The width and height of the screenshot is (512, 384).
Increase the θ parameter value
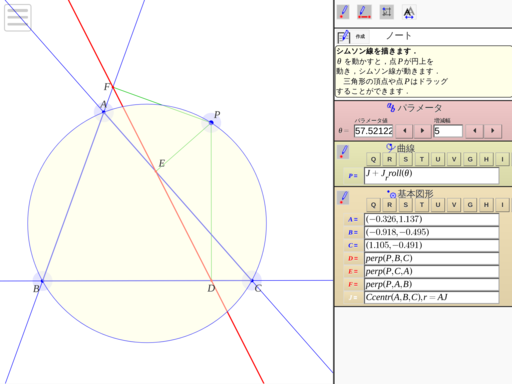[x=422, y=131]
